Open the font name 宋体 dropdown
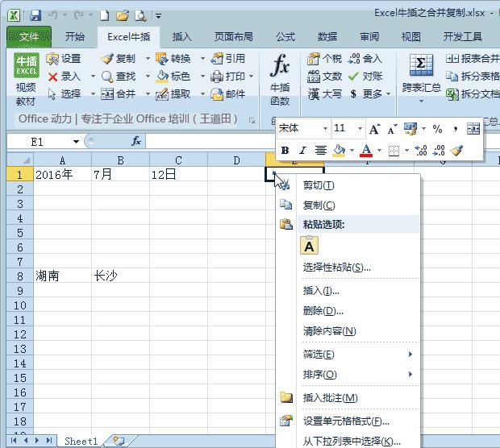 [325, 129]
